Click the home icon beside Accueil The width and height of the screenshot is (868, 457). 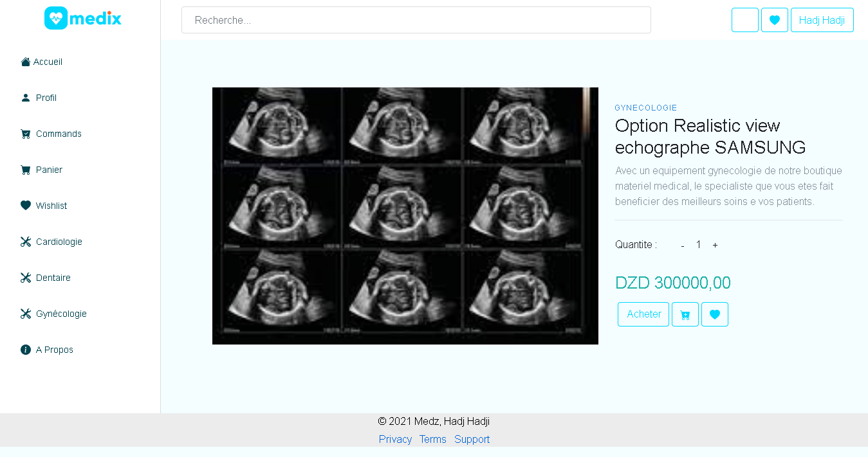(x=26, y=62)
